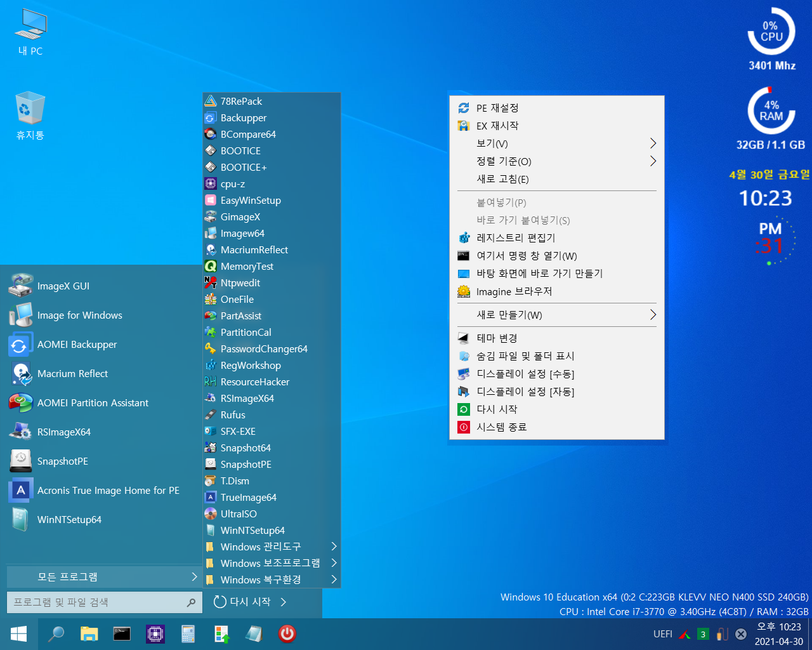Select 테마 변경 in the context menu
Image resolution: width=812 pixels, height=650 pixels.
click(x=557, y=338)
